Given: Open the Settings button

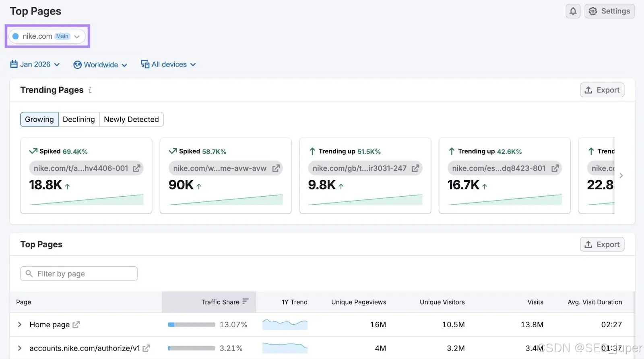Looking at the screenshot, I should (x=610, y=11).
